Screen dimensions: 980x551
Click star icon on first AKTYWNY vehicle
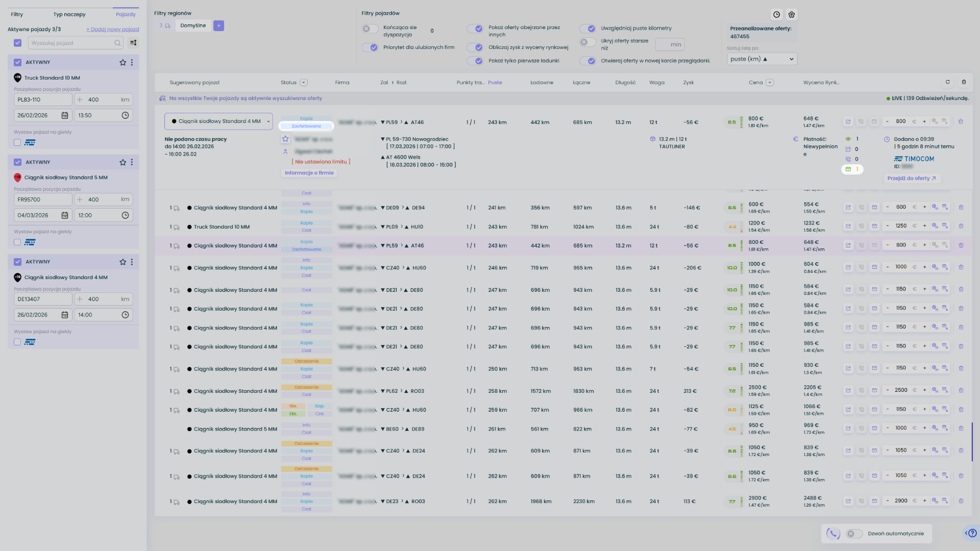[122, 62]
